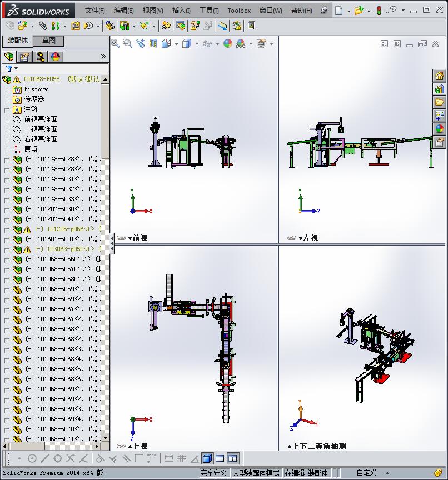Image resolution: width=448 pixels, height=480 pixels.
Task: Open the Apply Scene dropdown arrow
Action: pos(251,44)
